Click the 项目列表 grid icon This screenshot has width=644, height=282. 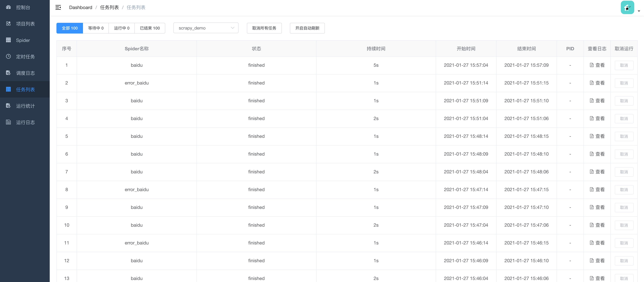(x=8, y=23)
